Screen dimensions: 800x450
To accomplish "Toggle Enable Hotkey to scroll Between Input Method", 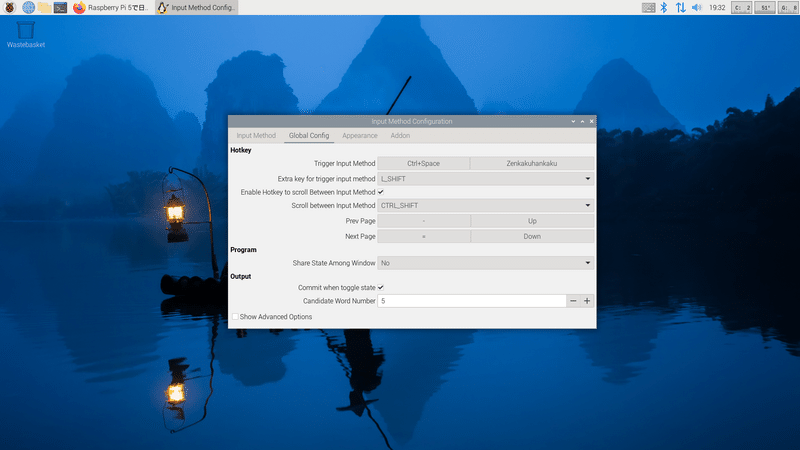I will click(x=381, y=192).
